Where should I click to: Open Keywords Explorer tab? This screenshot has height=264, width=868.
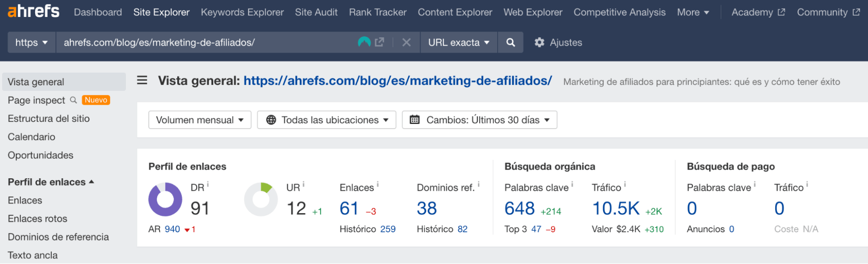click(x=242, y=12)
